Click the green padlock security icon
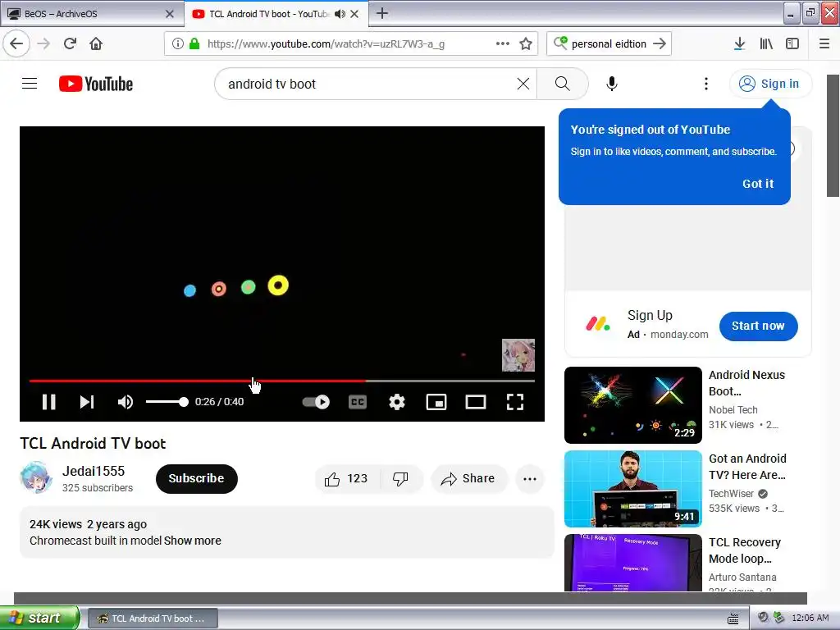This screenshot has height=630, width=840. click(194, 43)
